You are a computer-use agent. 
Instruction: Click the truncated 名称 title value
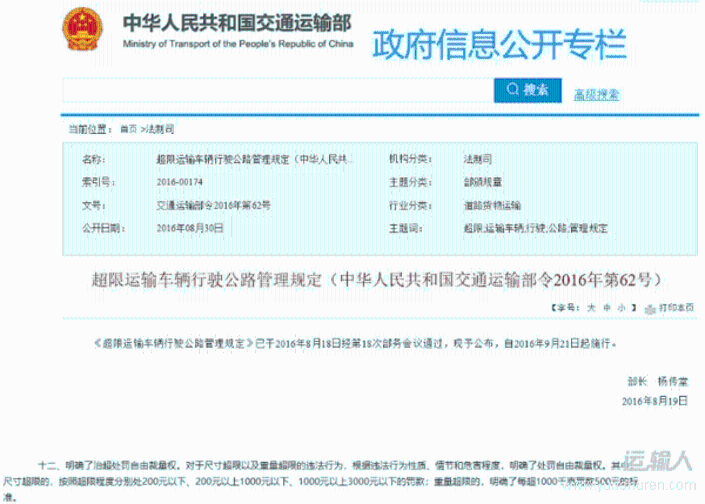tap(254, 159)
